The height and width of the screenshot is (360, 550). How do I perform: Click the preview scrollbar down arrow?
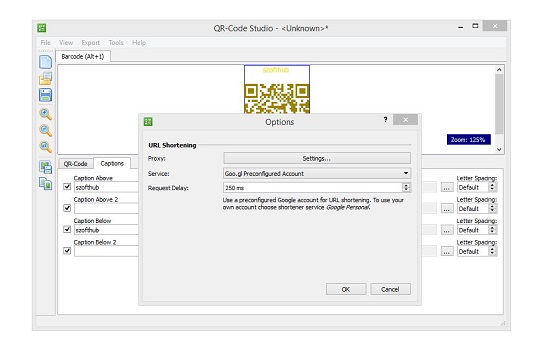[x=499, y=149]
